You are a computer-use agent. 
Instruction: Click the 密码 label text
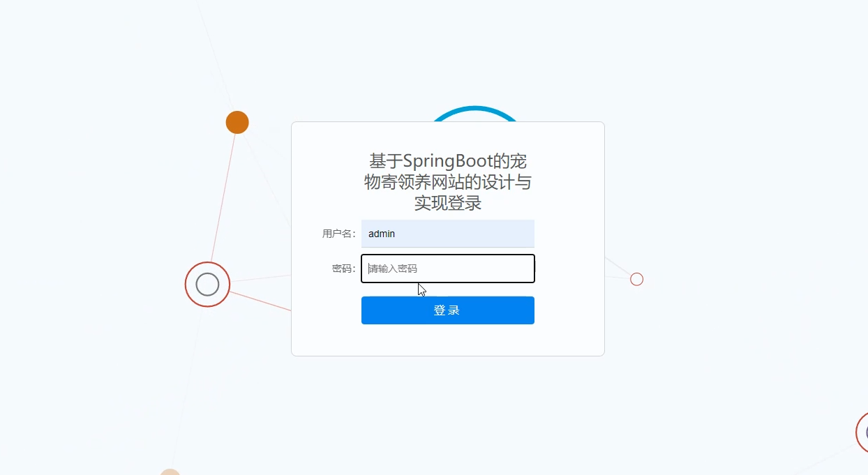pos(344,269)
